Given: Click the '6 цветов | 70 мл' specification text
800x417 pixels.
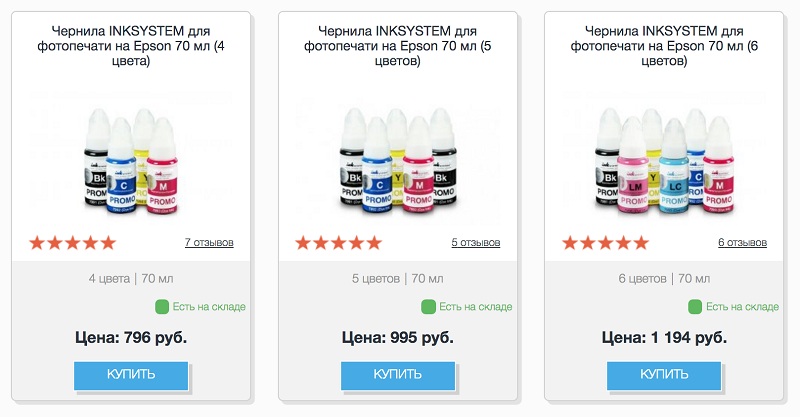Looking at the screenshot, I should coord(664,278).
